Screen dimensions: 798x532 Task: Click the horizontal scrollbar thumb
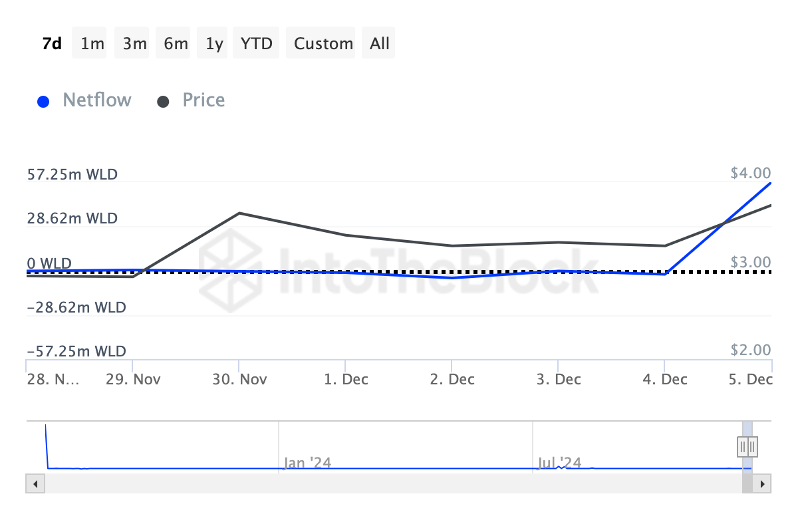pyautogui.click(x=747, y=483)
